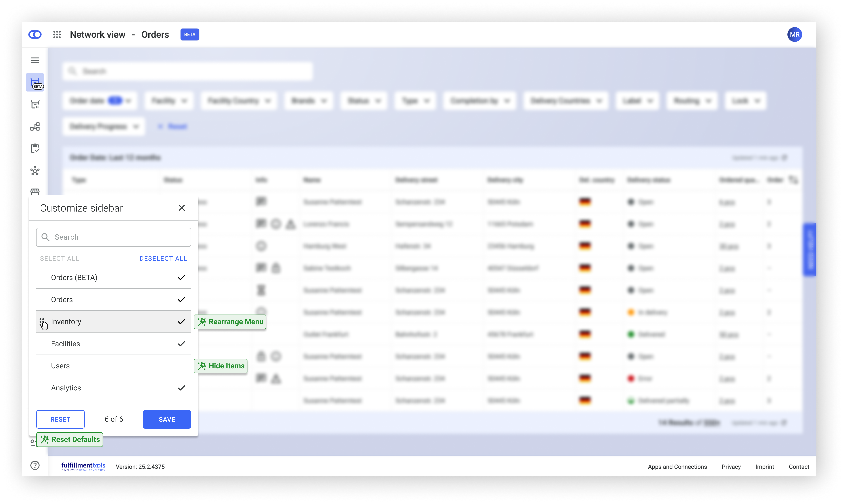The image size is (844, 504).
Task: Open the Inventory sidebar icon
Action: tap(35, 127)
